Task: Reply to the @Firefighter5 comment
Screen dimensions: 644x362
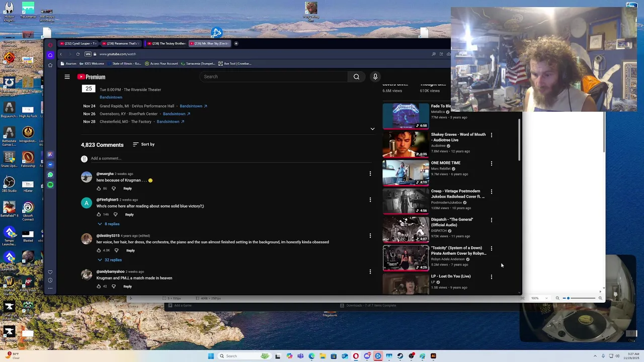Action: click(x=129, y=215)
